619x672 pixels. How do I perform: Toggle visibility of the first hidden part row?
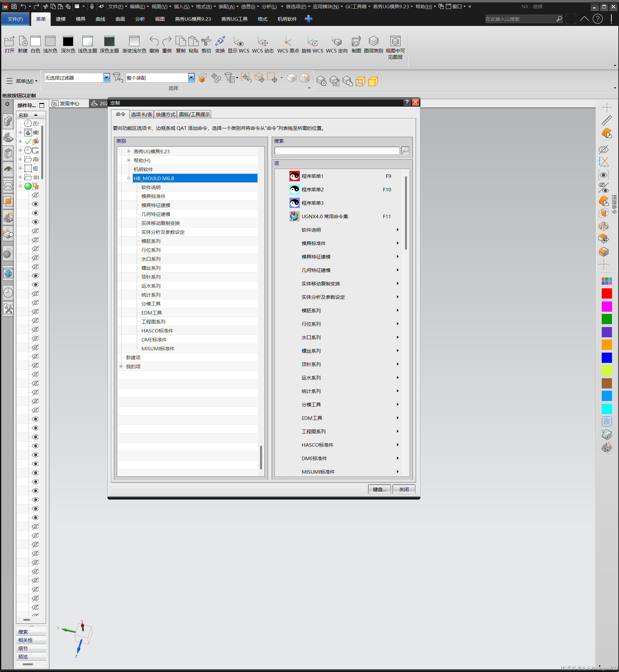35,195
